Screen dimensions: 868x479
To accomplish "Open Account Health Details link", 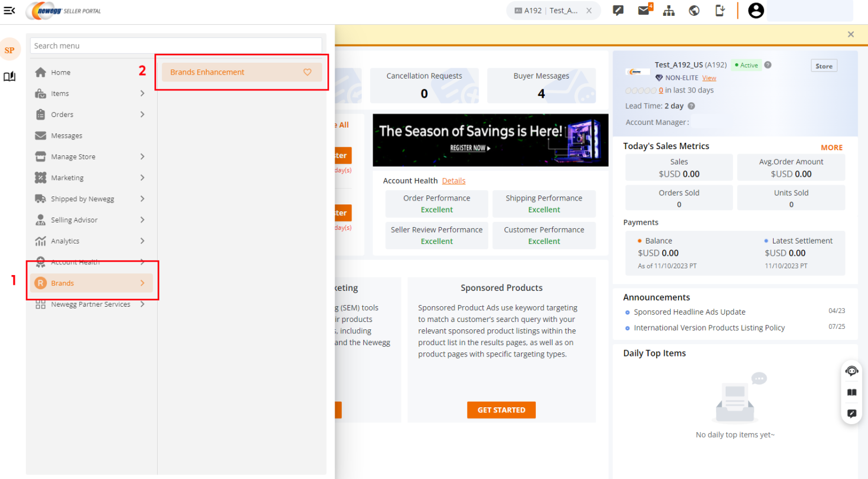I will [453, 181].
